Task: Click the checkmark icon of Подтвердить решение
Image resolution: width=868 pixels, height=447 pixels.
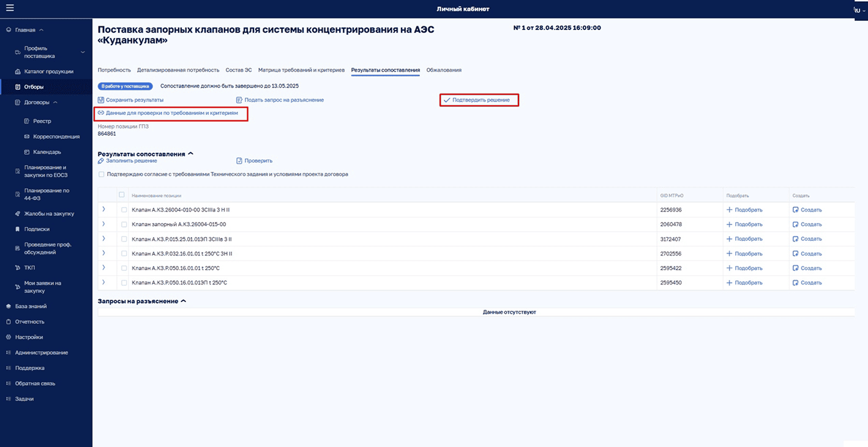Action: (x=447, y=100)
